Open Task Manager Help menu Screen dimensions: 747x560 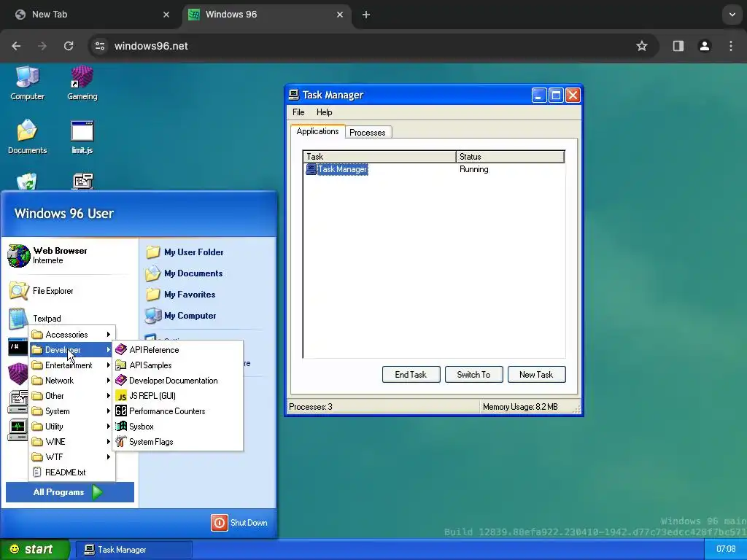(325, 112)
